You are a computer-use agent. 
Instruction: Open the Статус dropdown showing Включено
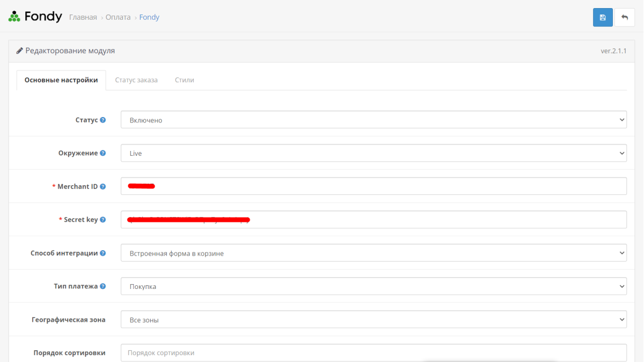(x=374, y=120)
